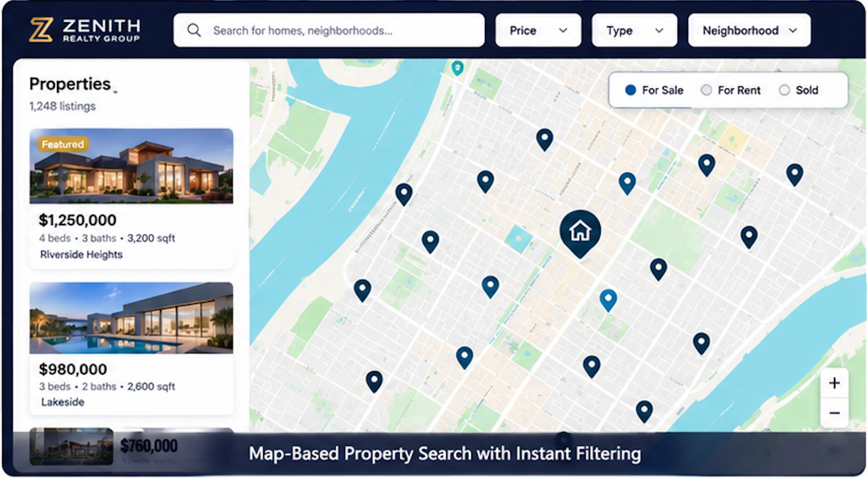This screenshot has width=868, height=478.
Task: Click the Zenith Realty Group logo
Action: [x=84, y=30]
